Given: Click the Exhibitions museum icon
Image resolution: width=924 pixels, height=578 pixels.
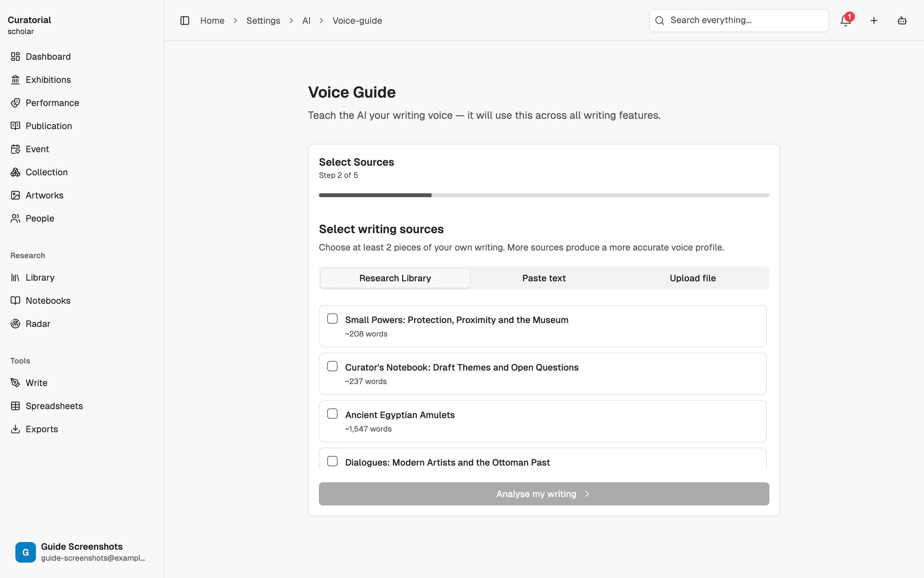Looking at the screenshot, I should pos(15,80).
